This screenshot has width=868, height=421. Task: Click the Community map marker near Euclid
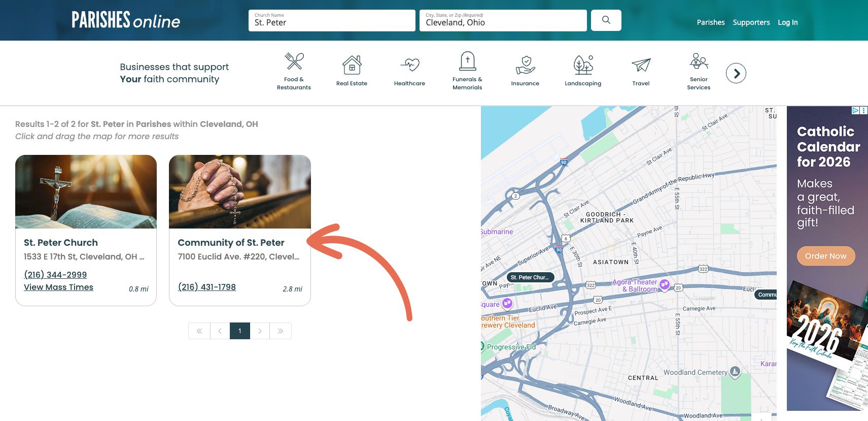766,295
